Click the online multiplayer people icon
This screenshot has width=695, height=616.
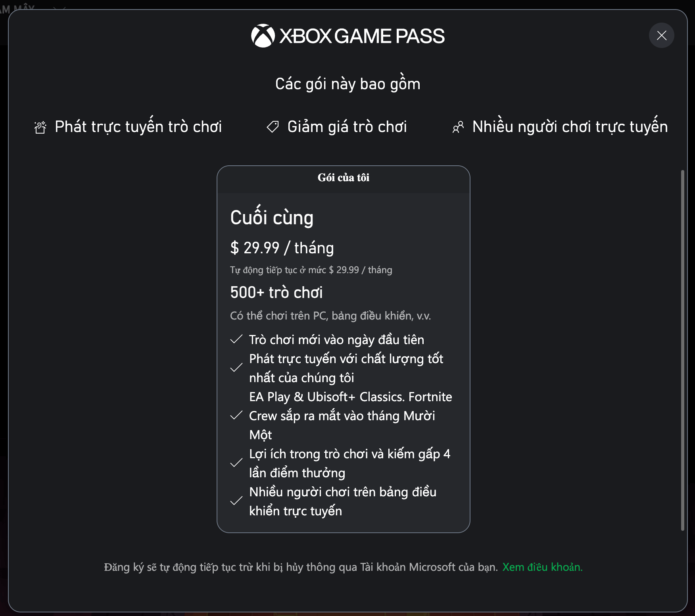(x=458, y=127)
